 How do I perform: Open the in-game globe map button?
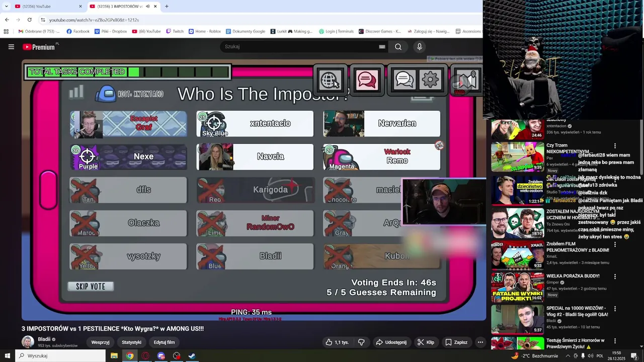pyautogui.click(x=330, y=80)
